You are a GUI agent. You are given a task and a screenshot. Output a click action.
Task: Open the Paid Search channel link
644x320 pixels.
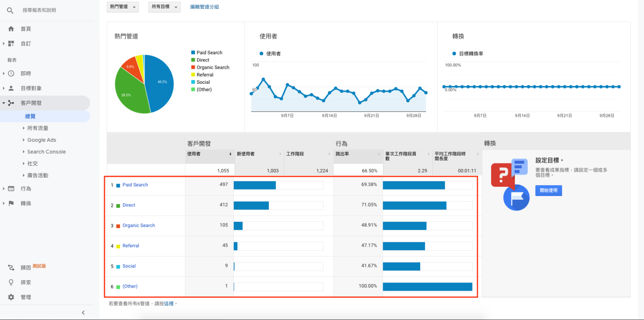coord(135,185)
